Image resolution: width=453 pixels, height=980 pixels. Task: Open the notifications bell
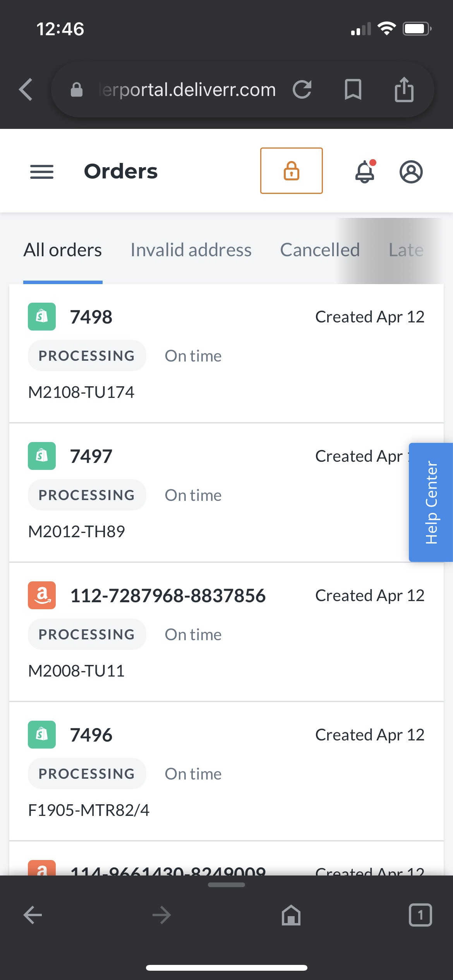[x=365, y=171]
